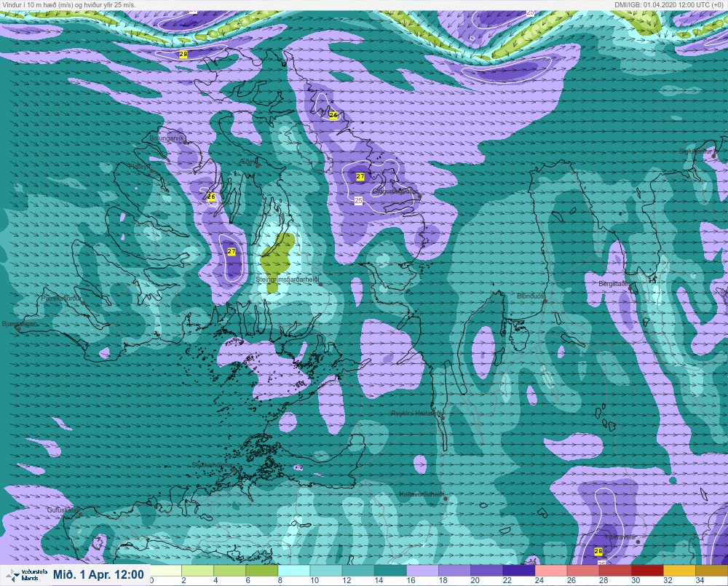Click the yellow 26 gust marker south of Bolungarvík
The image size is (728, 586).
pos(211,197)
